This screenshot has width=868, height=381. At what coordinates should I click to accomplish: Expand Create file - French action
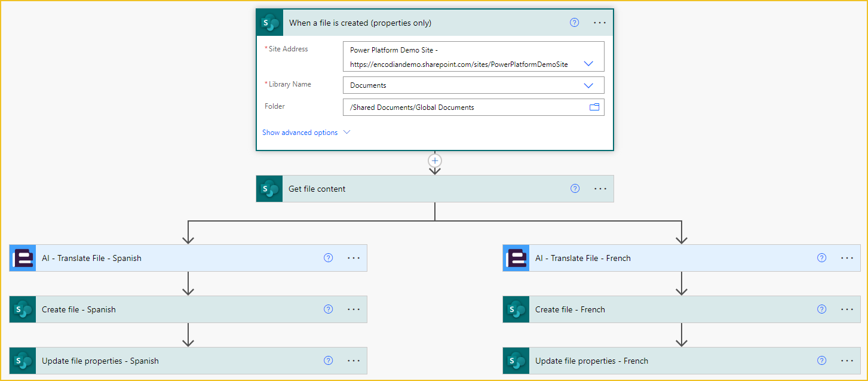click(682, 309)
